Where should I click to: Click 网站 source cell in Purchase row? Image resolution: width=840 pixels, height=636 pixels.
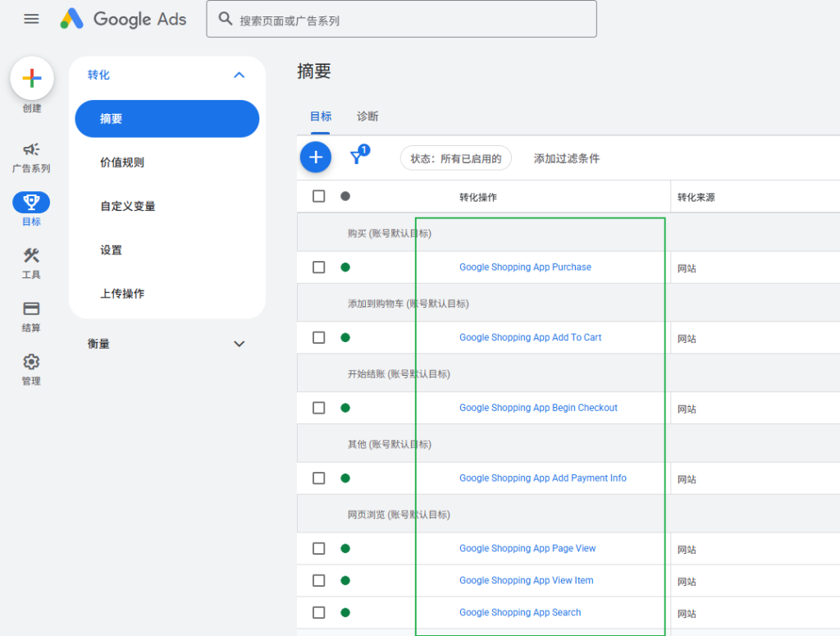click(x=687, y=268)
